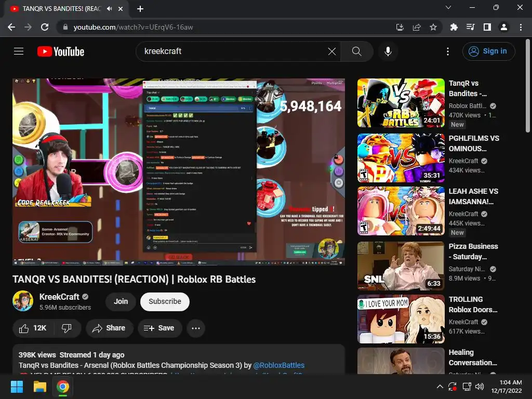Start voice search with microphone icon
532x399 pixels.
pos(388,51)
